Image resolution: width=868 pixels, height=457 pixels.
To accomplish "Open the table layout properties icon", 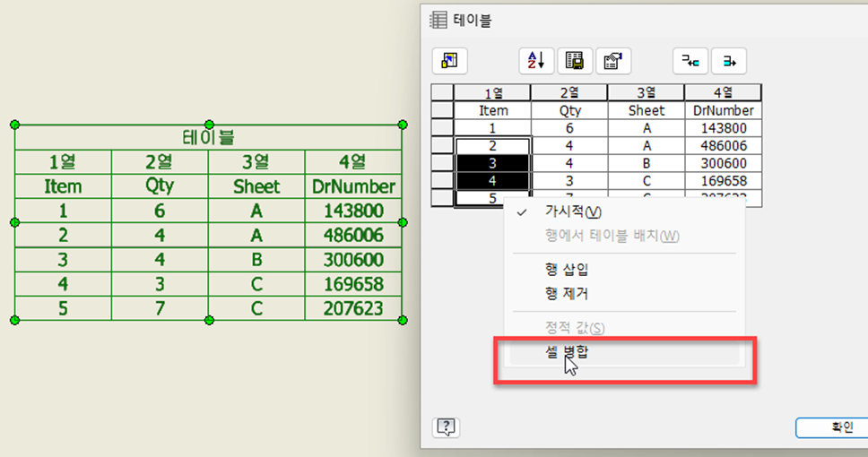I will tap(613, 60).
